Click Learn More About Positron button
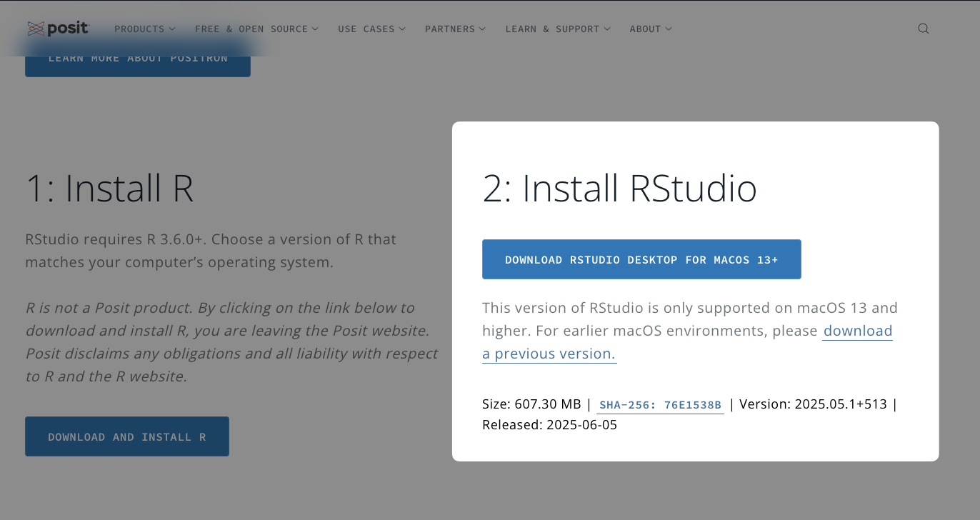Screen dimensions: 980x520 click(137, 60)
